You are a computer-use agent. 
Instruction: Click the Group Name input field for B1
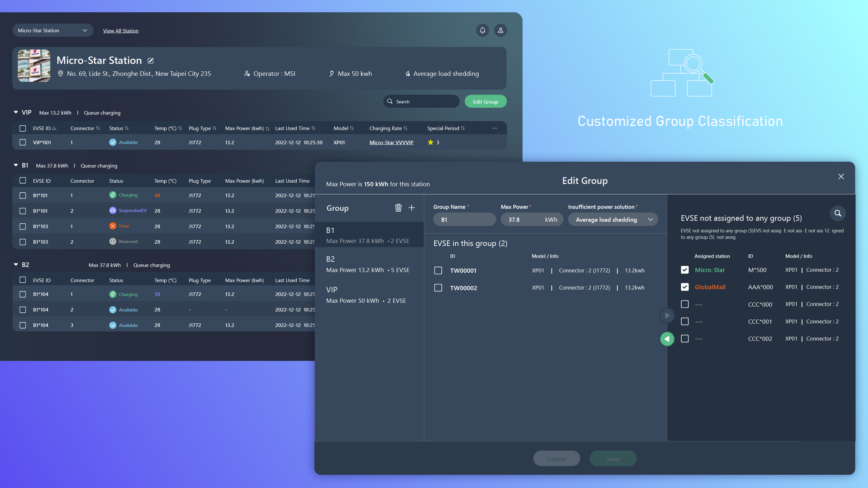click(x=464, y=219)
